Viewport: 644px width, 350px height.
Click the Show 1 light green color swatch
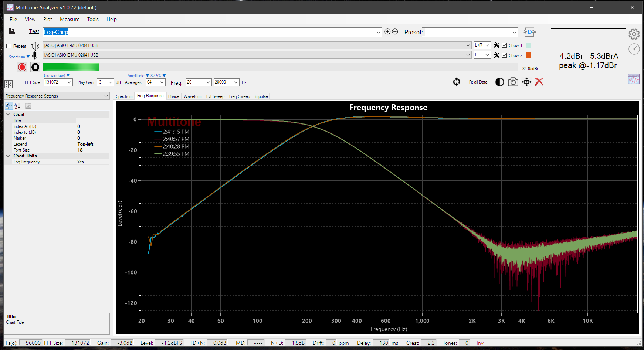click(x=529, y=45)
